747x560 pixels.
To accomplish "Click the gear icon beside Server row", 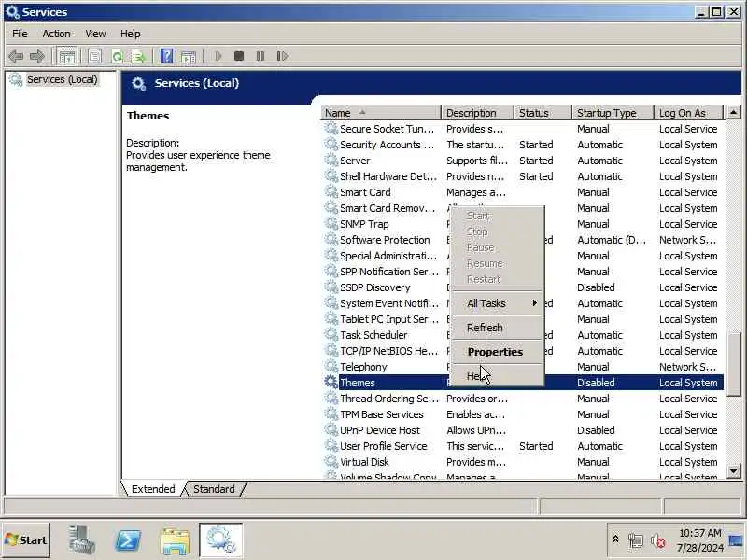I will point(331,160).
